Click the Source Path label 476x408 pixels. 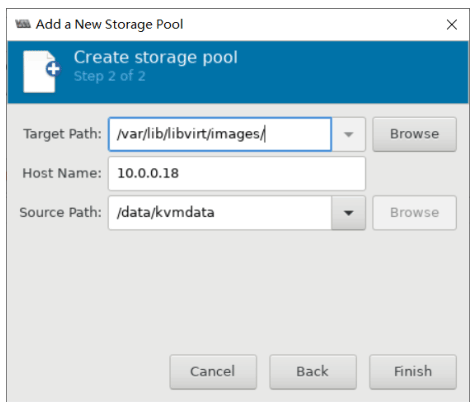click(61, 212)
